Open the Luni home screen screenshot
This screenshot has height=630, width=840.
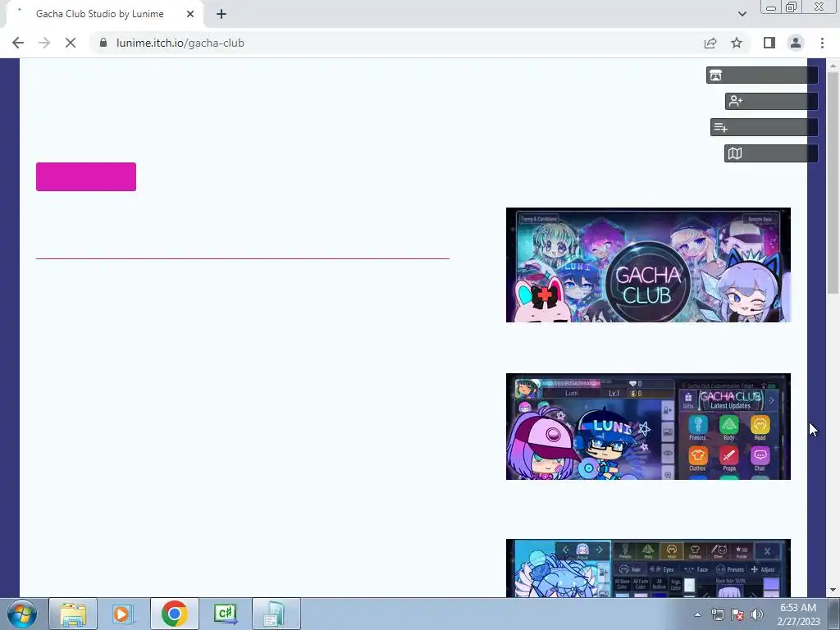[648, 427]
